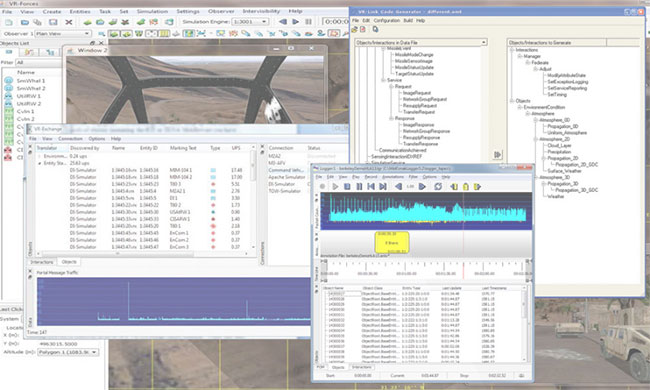Viewport: 650px width, 390px height.
Task: Click the red document icon in Code Generator toolbar
Action: tap(363, 29)
